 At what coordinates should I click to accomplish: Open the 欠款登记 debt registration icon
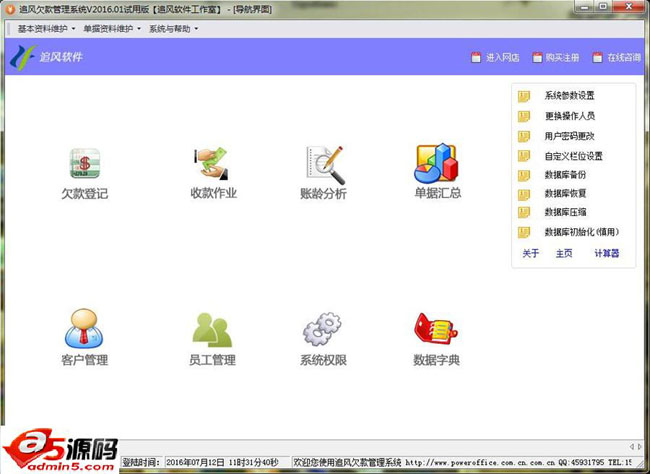[x=85, y=163]
